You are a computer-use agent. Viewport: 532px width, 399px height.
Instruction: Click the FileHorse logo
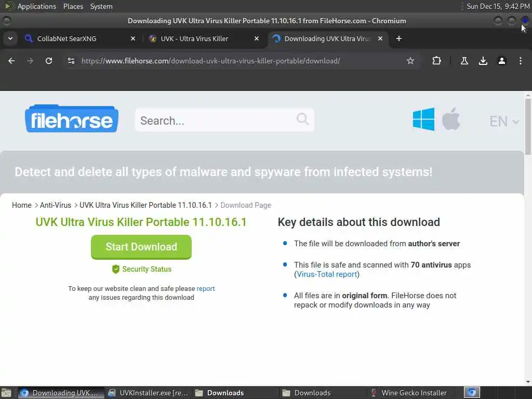(x=72, y=118)
